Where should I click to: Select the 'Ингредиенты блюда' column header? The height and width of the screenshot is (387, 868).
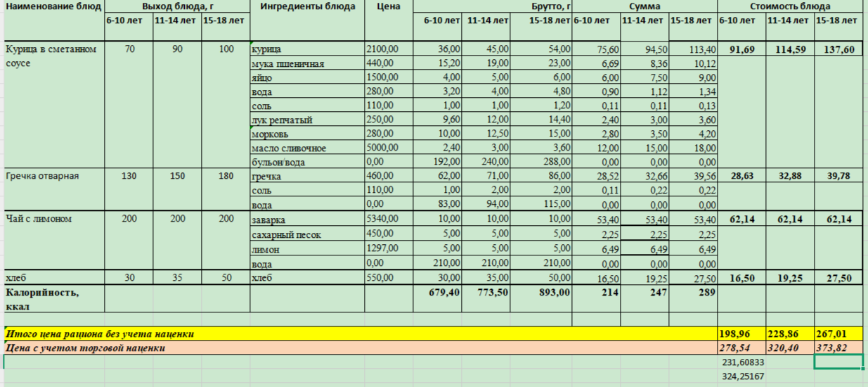307,7
